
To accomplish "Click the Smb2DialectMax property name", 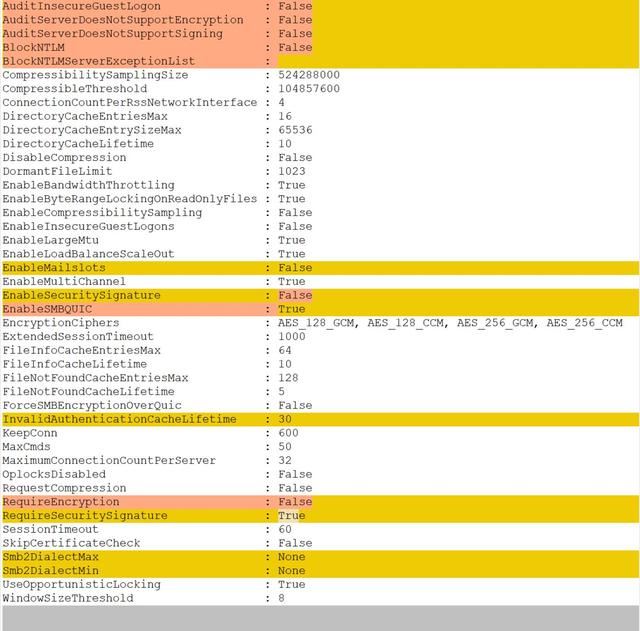I will tap(51, 557).
